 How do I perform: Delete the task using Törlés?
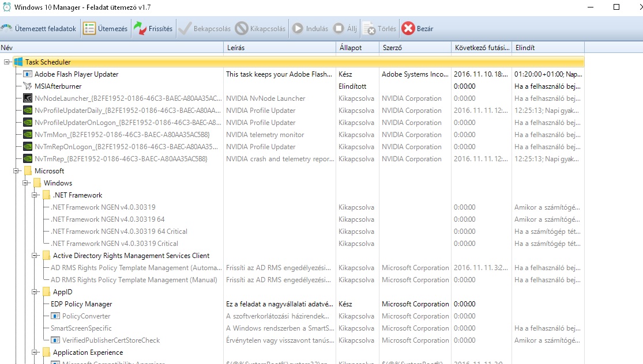pyautogui.click(x=379, y=29)
